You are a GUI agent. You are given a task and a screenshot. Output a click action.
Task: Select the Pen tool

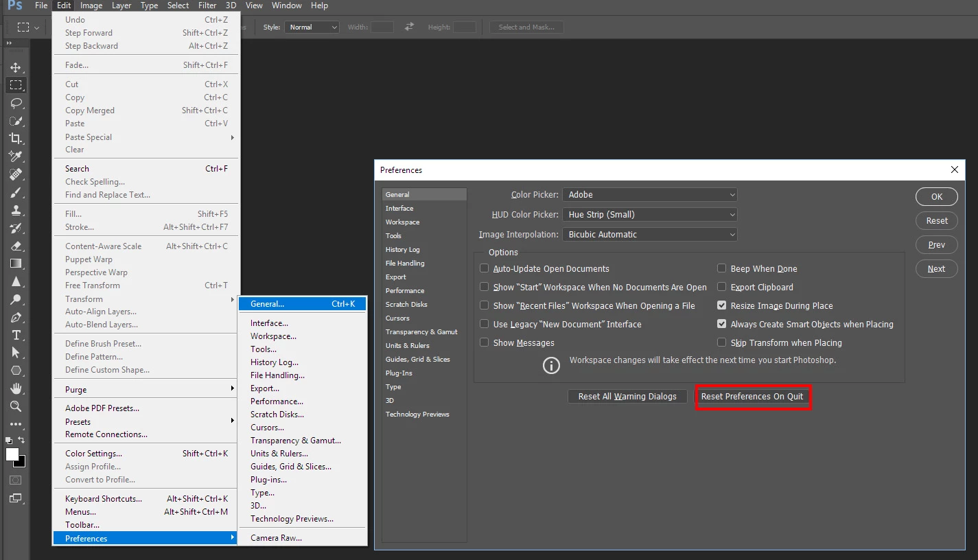click(15, 317)
